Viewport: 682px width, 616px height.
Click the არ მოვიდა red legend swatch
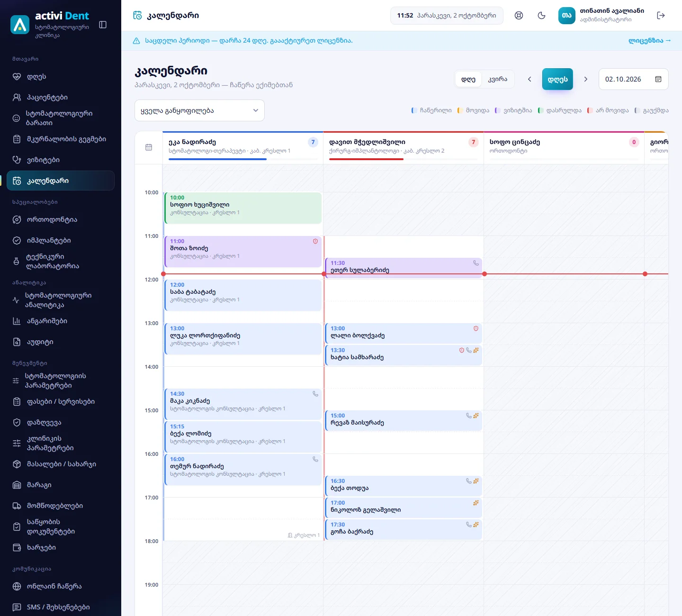(x=589, y=111)
